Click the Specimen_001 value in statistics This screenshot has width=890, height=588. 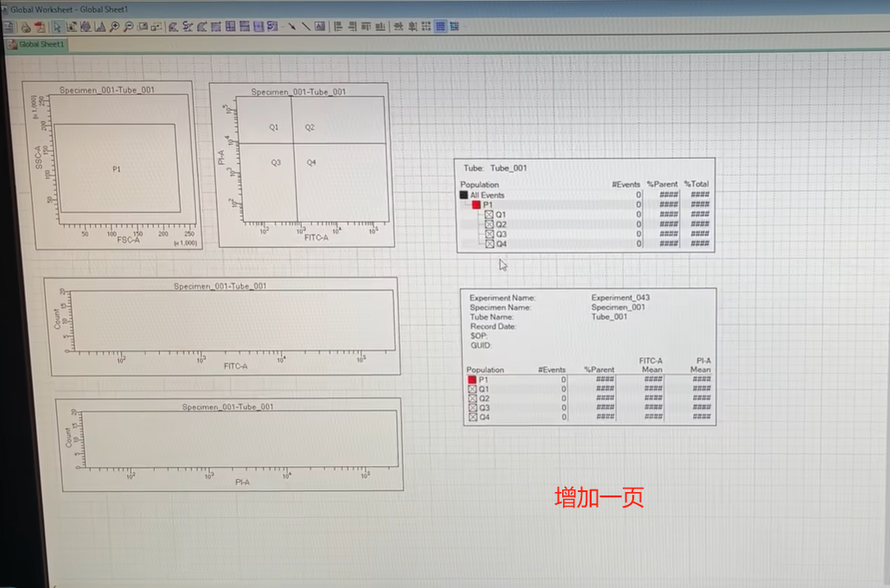point(618,307)
